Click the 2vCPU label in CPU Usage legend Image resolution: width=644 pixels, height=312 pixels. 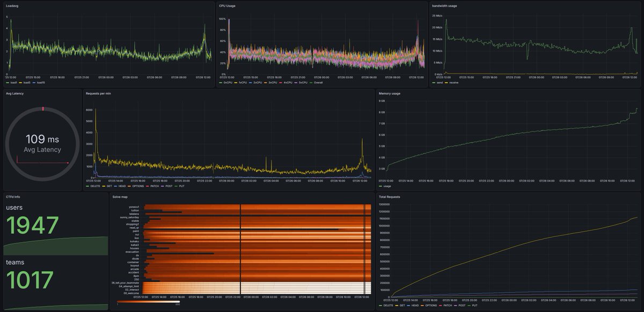tap(258, 83)
